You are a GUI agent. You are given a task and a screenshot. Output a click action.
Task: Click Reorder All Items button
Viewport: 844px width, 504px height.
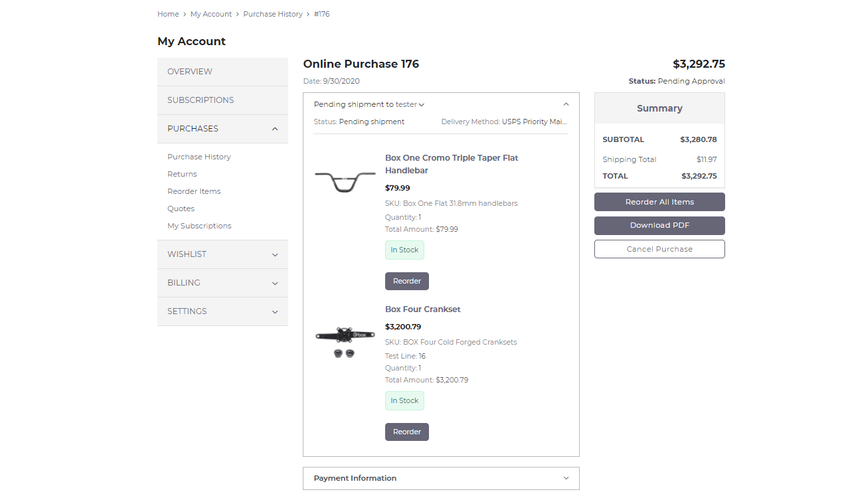click(659, 202)
